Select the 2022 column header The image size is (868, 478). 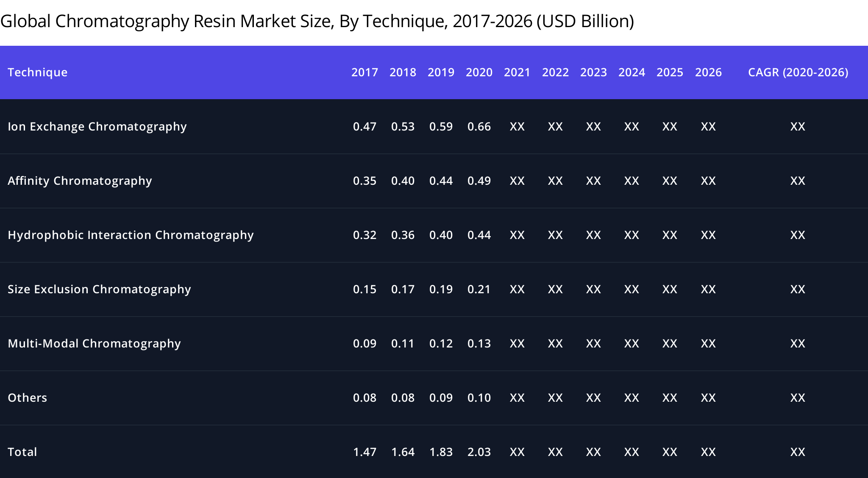click(x=555, y=72)
